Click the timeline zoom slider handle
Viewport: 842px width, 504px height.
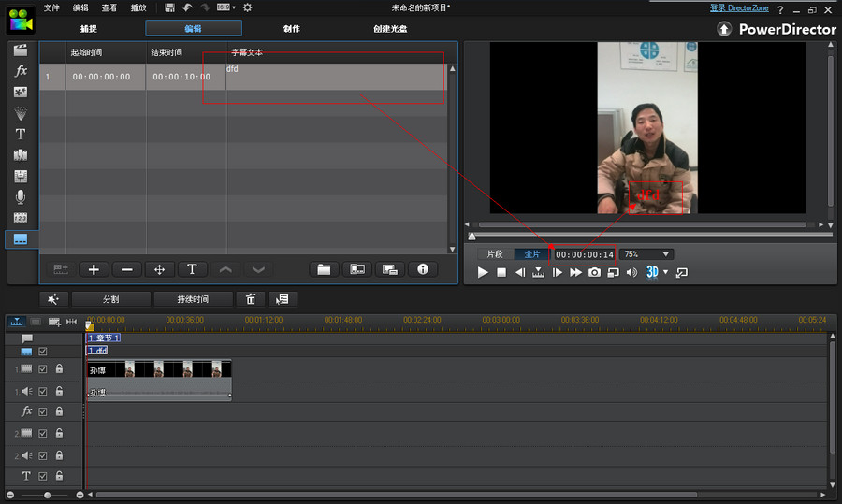tap(47, 495)
